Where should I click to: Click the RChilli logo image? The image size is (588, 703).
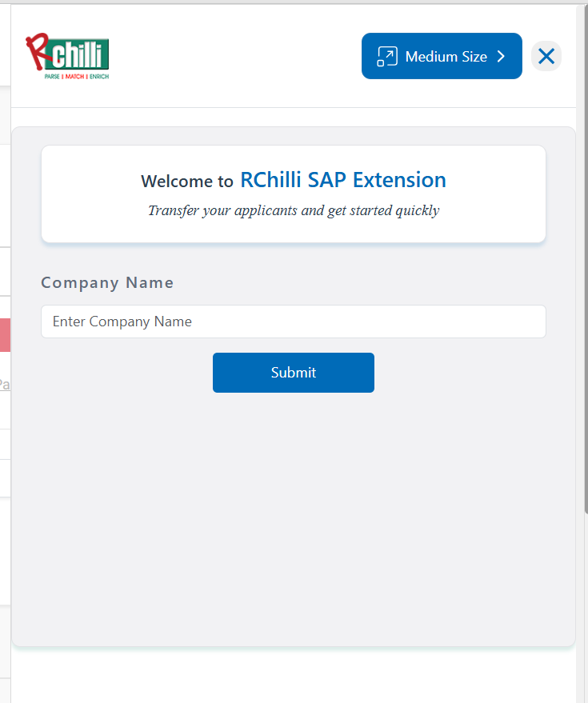point(67,56)
